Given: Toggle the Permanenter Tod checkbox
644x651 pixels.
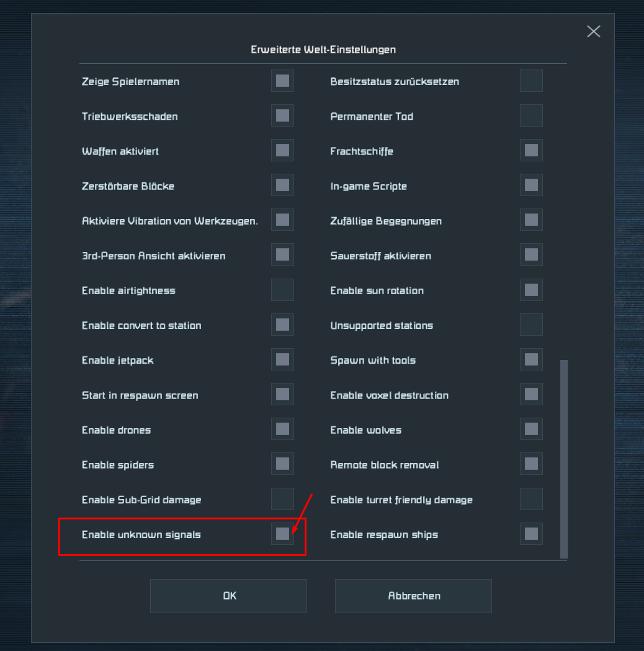Looking at the screenshot, I should point(531,116).
